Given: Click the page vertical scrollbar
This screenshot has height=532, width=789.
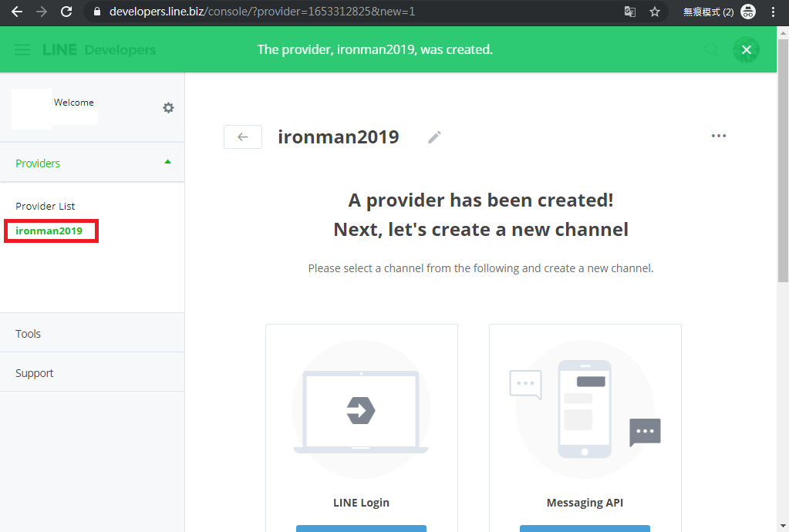Looking at the screenshot, I should [783, 161].
